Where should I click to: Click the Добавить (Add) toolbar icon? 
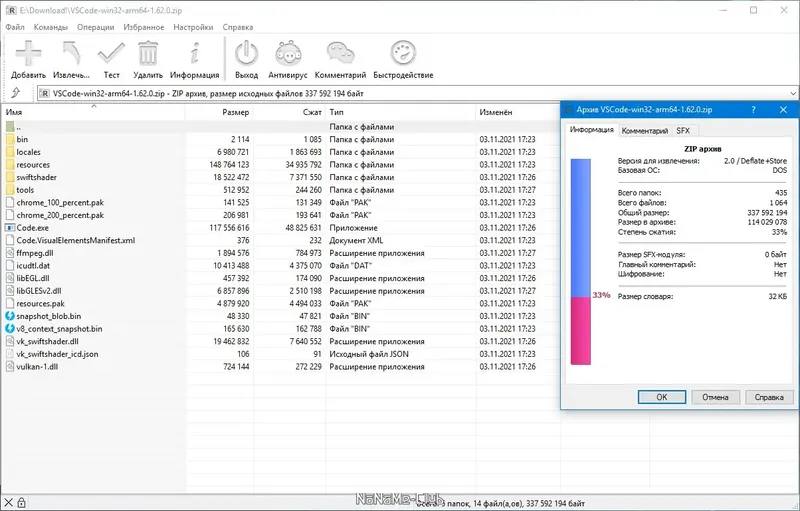coord(28,54)
